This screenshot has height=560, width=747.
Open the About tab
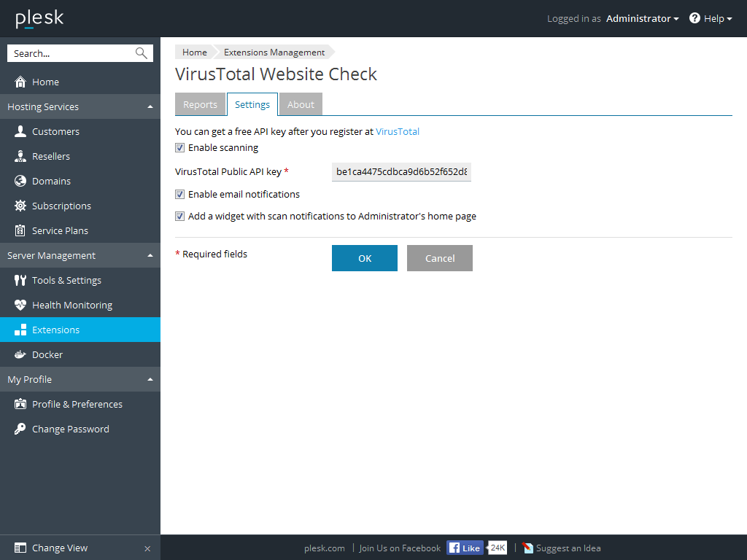click(301, 104)
